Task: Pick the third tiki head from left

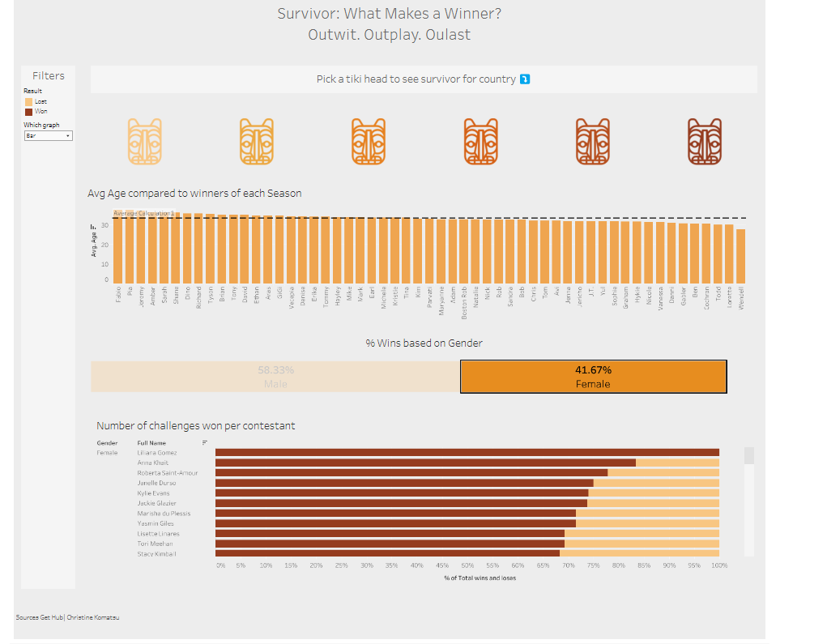Action: [369, 141]
